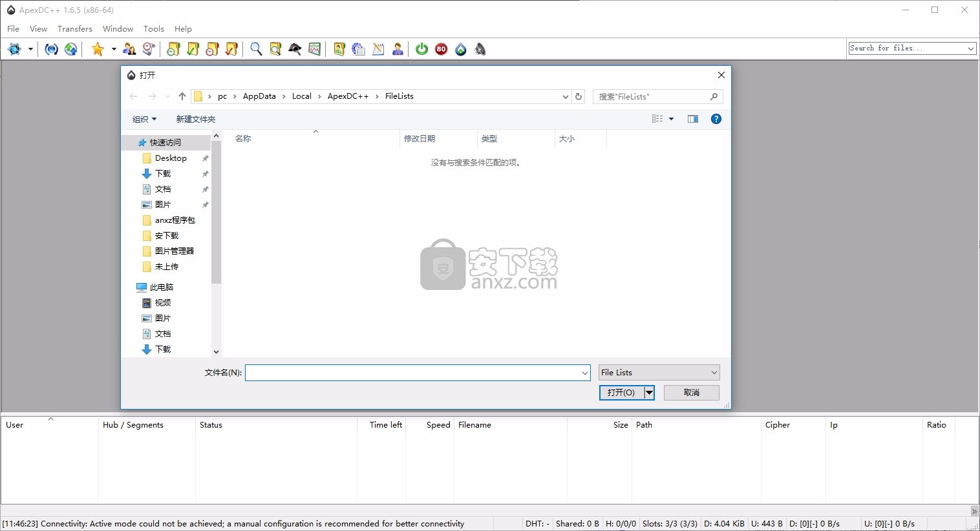Open ADL Search folder-magnifier icon
This screenshot has height=531, width=980.
(x=275, y=49)
